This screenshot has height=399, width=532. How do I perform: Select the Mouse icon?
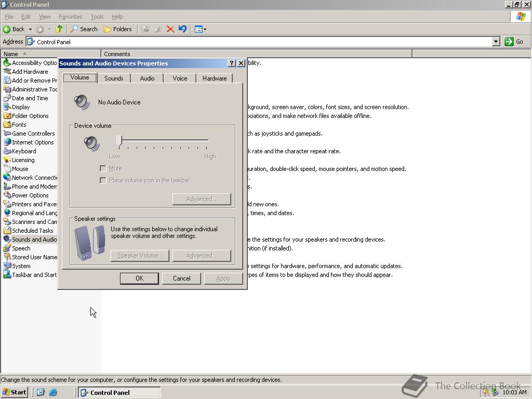click(7, 169)
